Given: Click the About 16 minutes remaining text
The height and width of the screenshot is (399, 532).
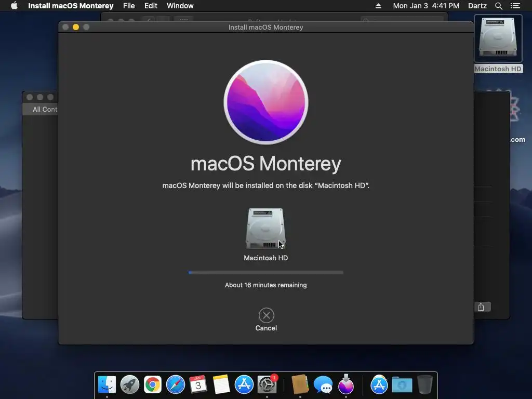Looking at the screenshot, I should (x=265, y=285).
